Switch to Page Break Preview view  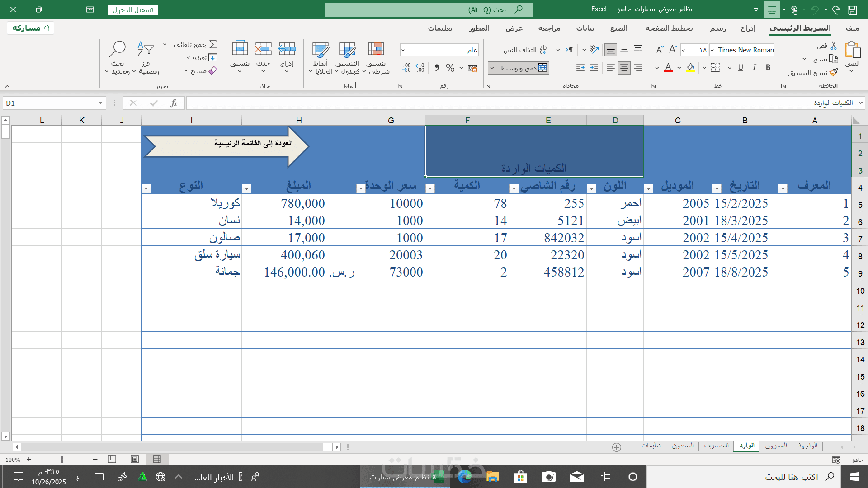point(112,460)
